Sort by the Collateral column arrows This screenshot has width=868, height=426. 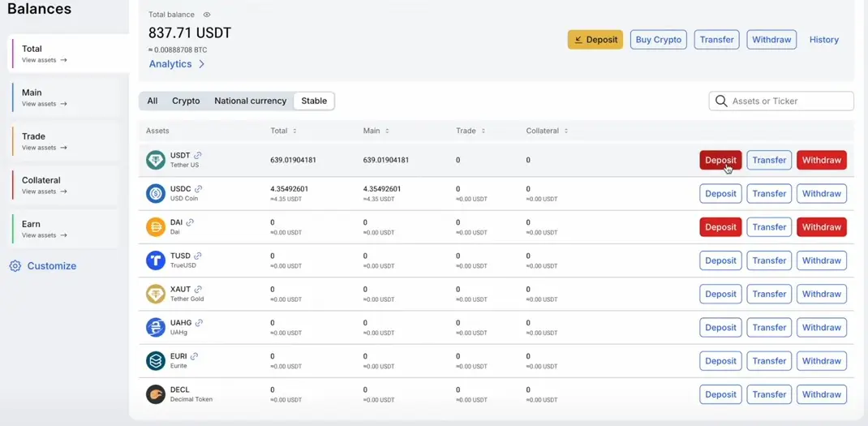pos(565,131)
